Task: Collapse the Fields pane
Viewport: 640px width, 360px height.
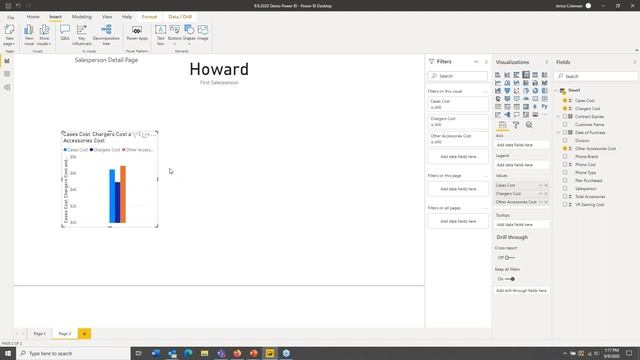Action: point(635,62)
